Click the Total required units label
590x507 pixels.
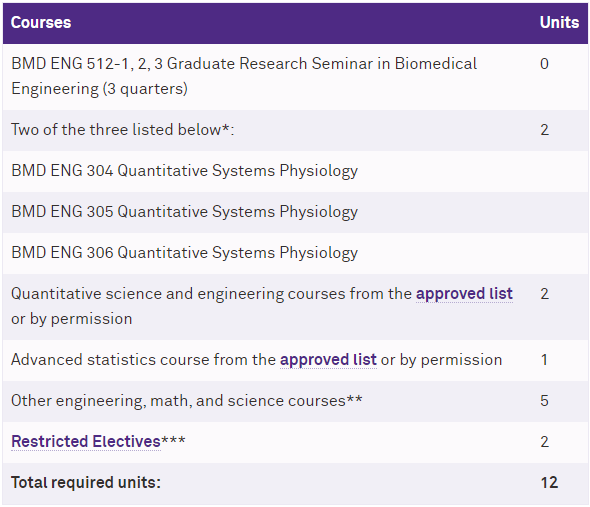pos(86,483)
